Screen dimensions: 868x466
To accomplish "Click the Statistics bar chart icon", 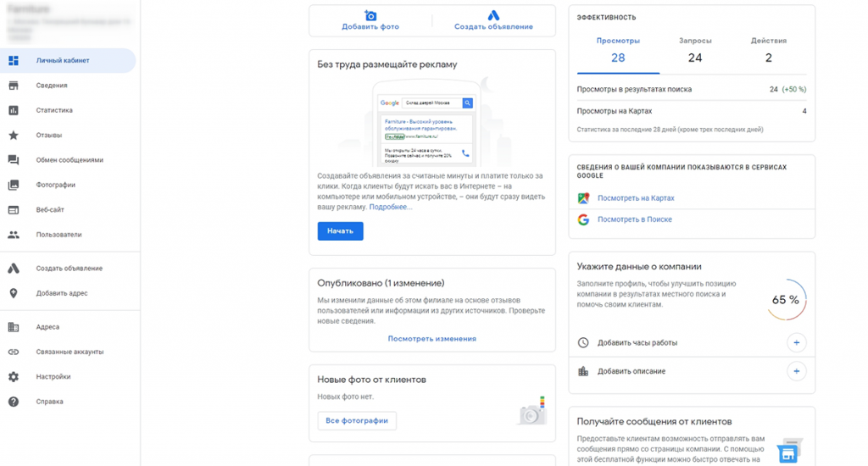I will (14, 110).
